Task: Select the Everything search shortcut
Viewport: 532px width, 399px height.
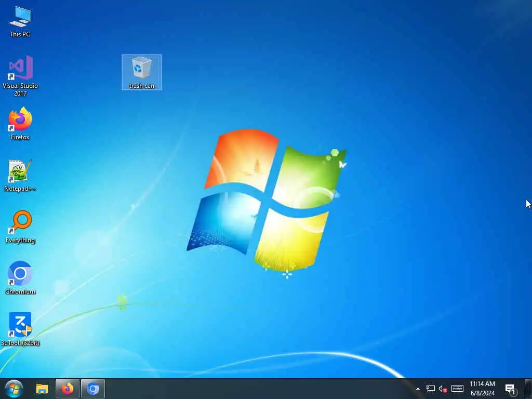Action: [x=20, y=227]
